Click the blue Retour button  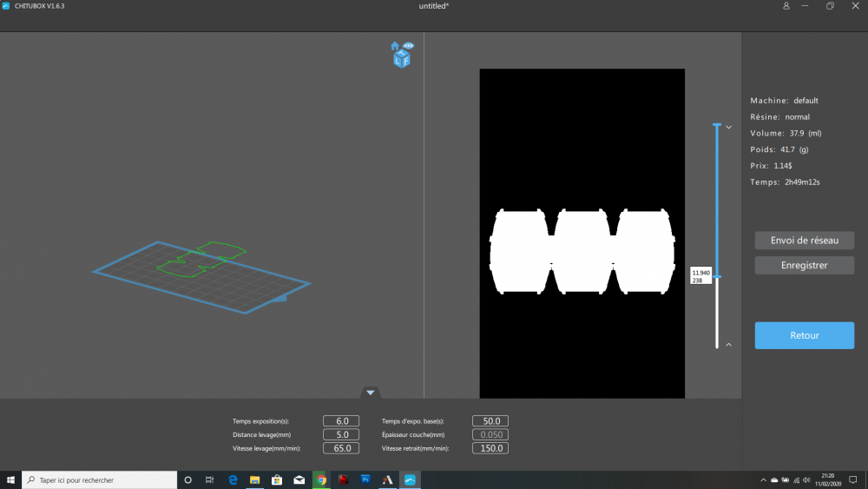(805, 335)
